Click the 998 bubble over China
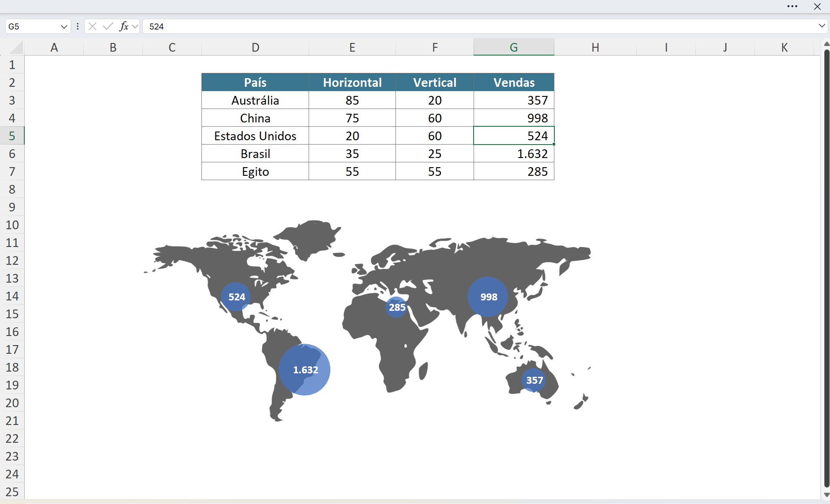This screenshot has height=504, width=830. tap(488, 297)
